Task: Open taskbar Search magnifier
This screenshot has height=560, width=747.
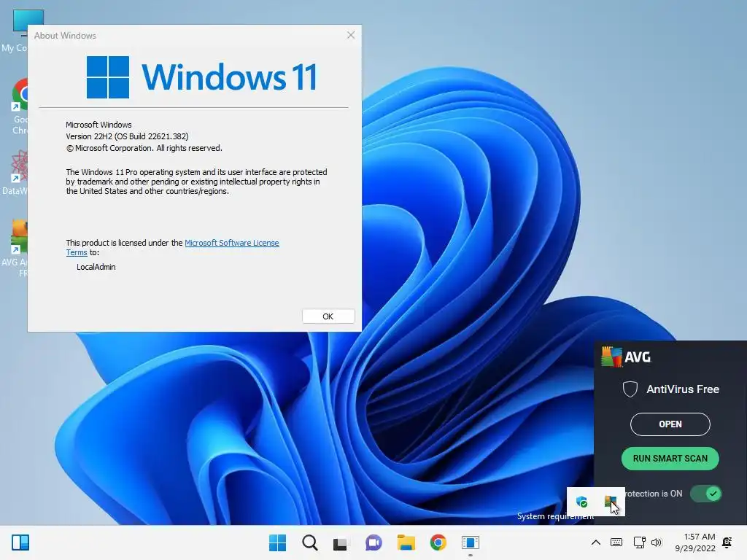Action: (x=309, y=542)
